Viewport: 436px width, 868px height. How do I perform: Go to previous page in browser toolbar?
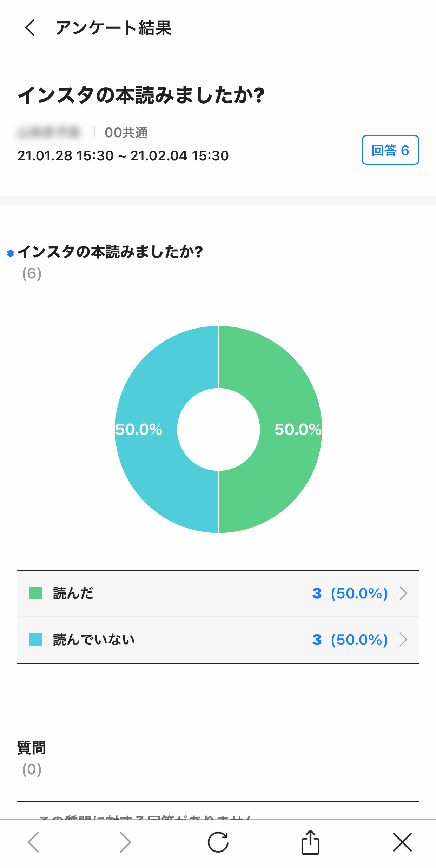pyautogui.click(x=34, y=842)
